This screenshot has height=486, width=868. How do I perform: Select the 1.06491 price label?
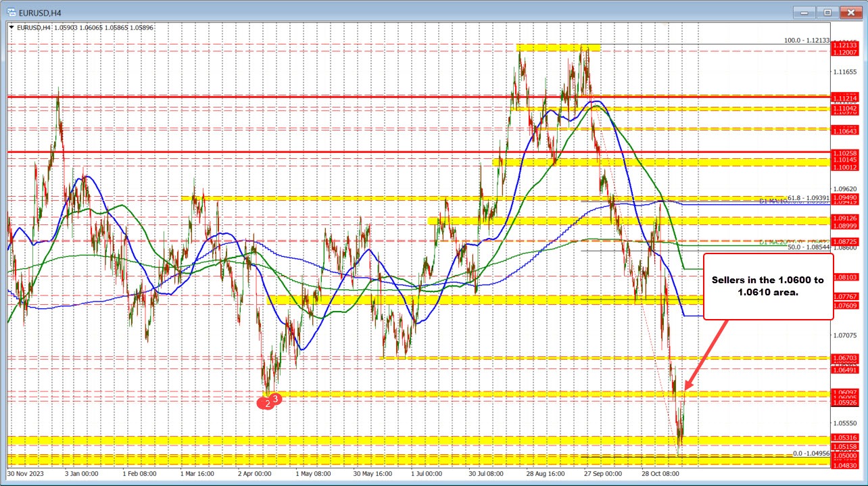coord(845,370)
